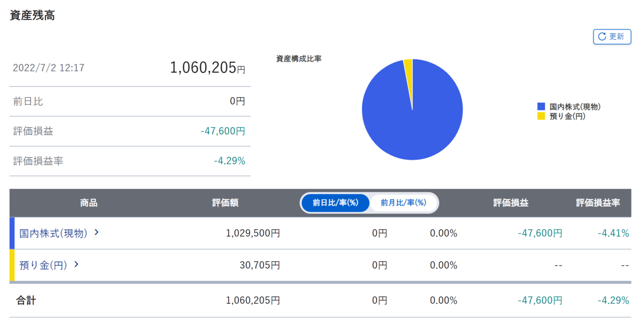Click the 評価損益 column header
Viewport: 644px width, 323px height.
click(511, 203)
